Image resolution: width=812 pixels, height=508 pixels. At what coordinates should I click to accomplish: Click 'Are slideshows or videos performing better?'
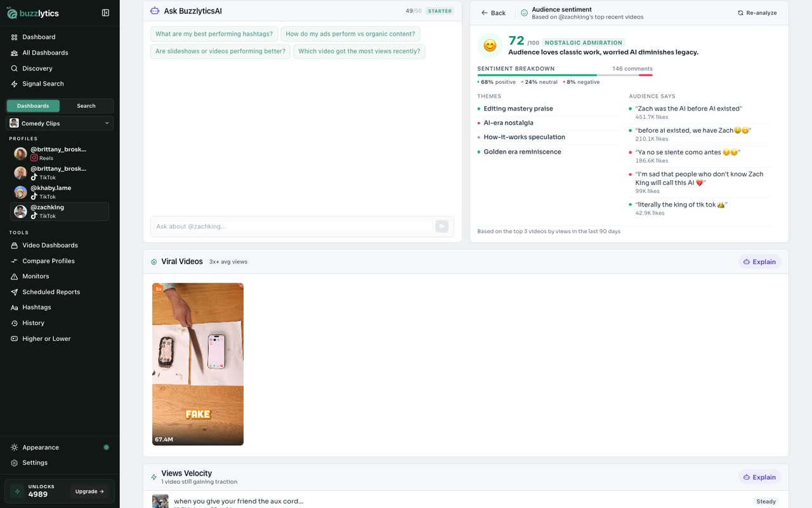[220, 51]
